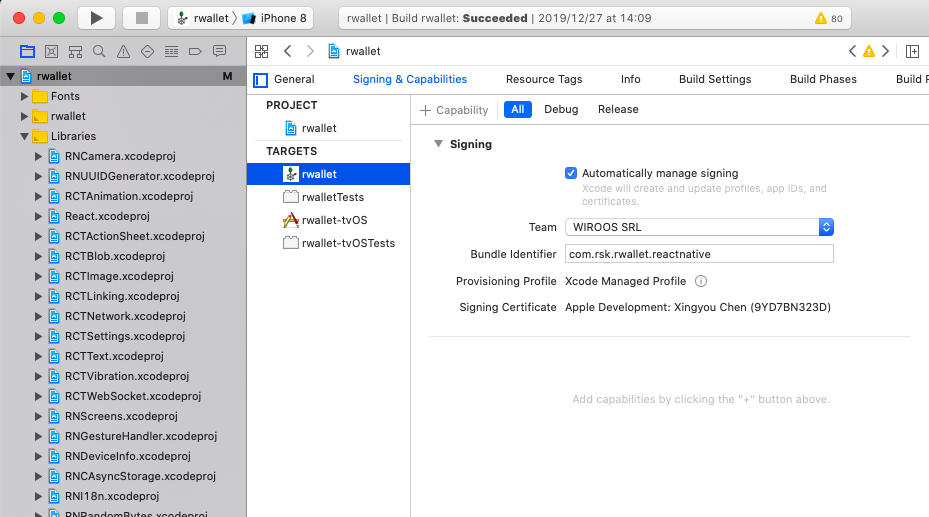Show provisioning profile info icon
Screen dimensions: 929x517
(x=701, y=281)
